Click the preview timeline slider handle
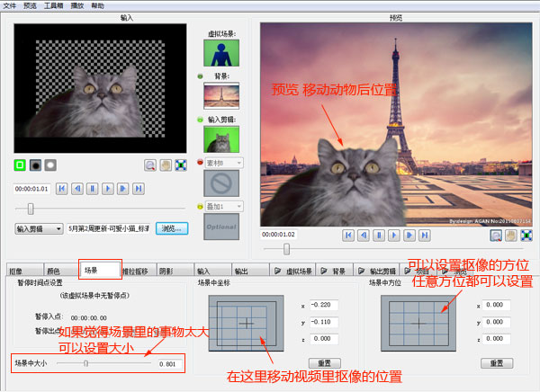Viewport: 540px width, 392px height. pyautogui.click(x=286, y=249)
